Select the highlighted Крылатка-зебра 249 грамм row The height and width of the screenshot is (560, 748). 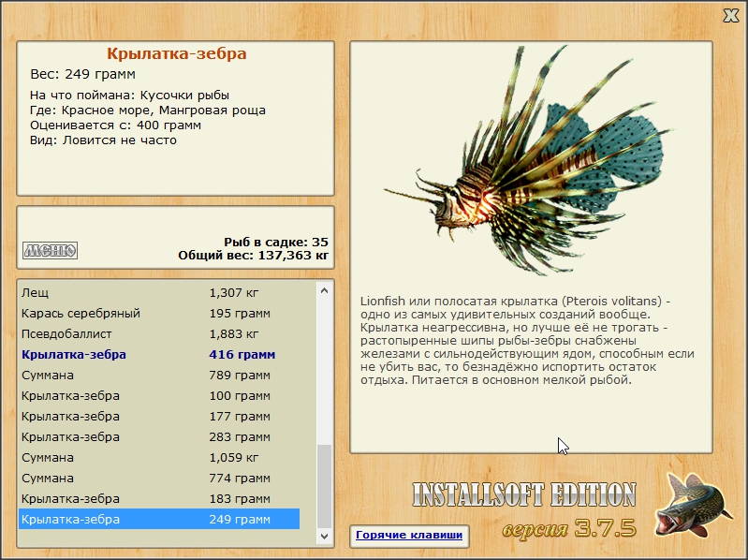(159, 519)
